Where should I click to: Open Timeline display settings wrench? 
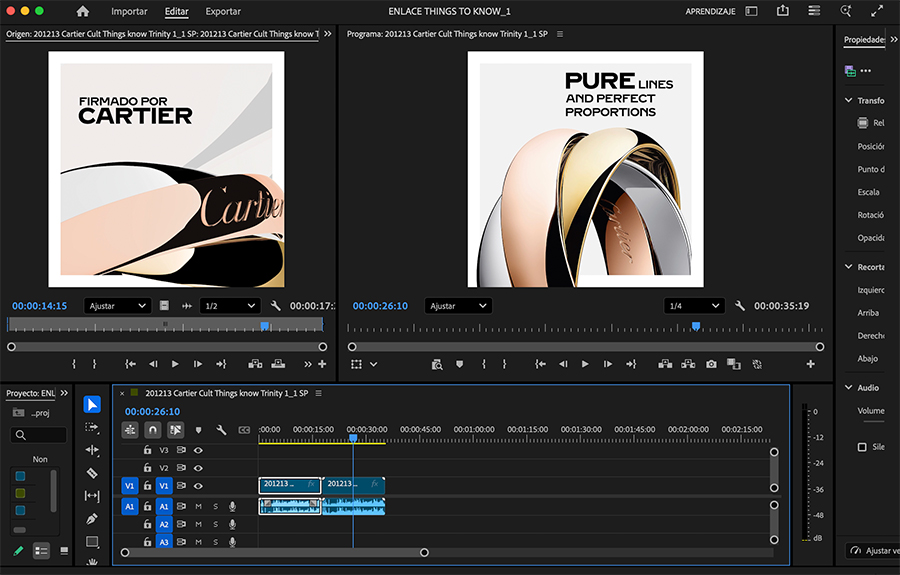(x=221, y=430)
